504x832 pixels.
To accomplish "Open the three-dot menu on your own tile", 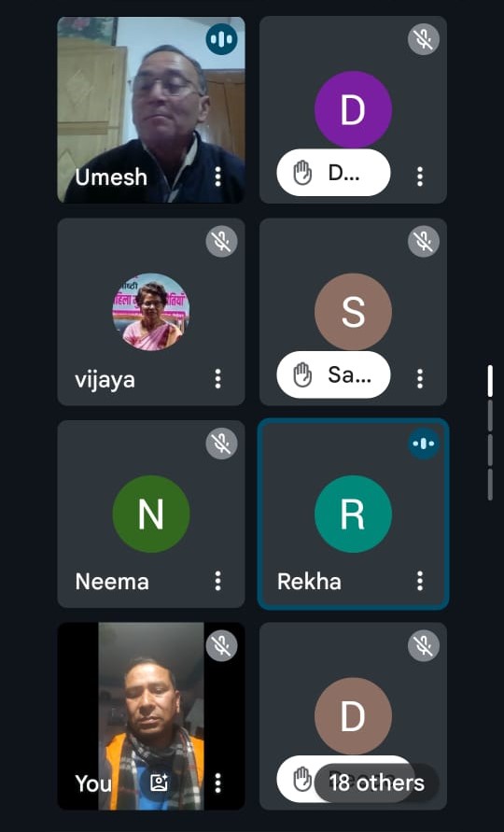I will coord(217,783).
